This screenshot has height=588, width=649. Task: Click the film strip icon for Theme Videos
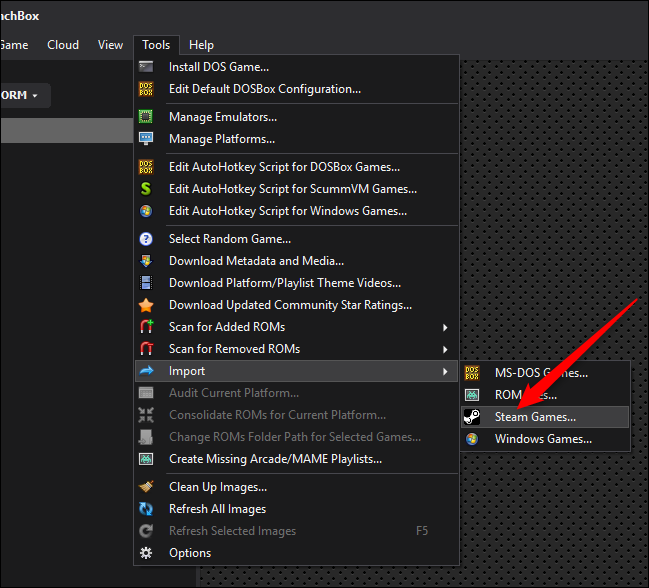[146, 283]
